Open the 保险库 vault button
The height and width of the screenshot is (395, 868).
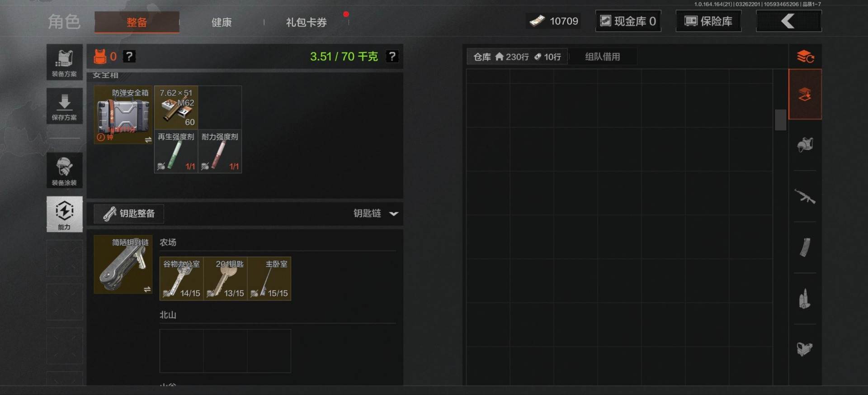(708, 21)
